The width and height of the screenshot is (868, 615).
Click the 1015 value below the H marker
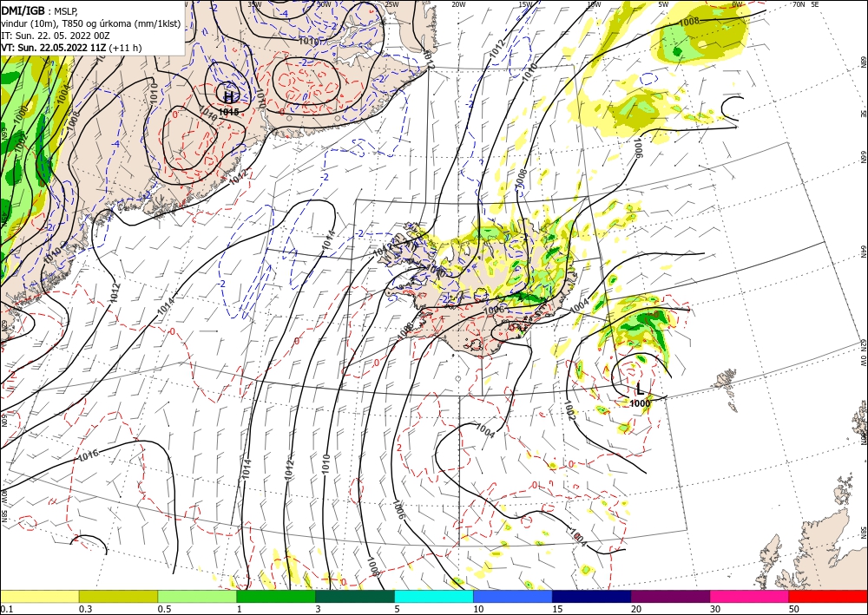coord(228,112)
